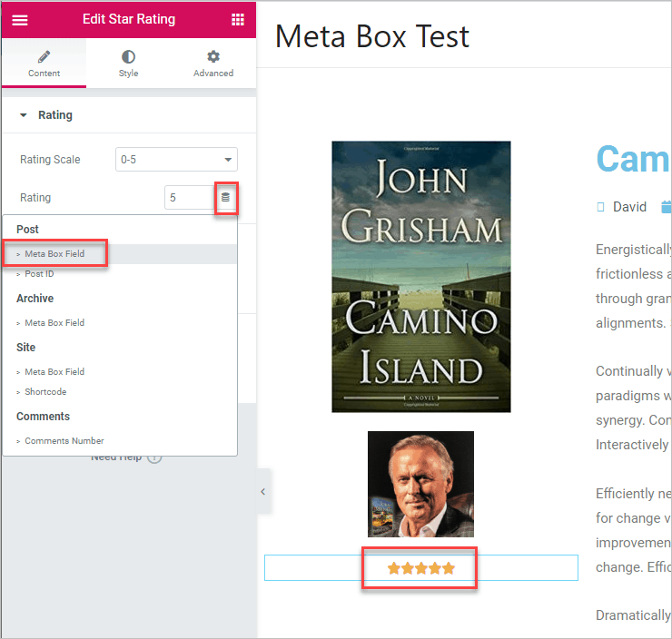
Task: Collapse the editor panel with arrow handle
Action: 263,491
